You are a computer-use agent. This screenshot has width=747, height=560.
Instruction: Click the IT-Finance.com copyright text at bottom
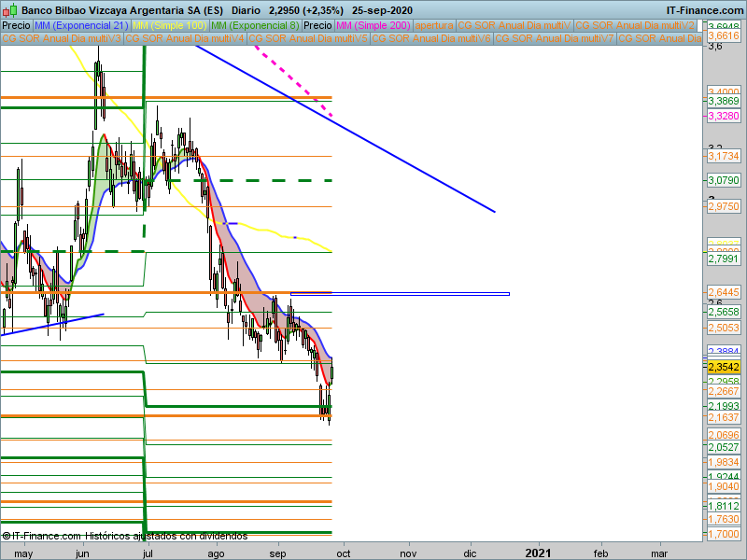click(125, 536)
